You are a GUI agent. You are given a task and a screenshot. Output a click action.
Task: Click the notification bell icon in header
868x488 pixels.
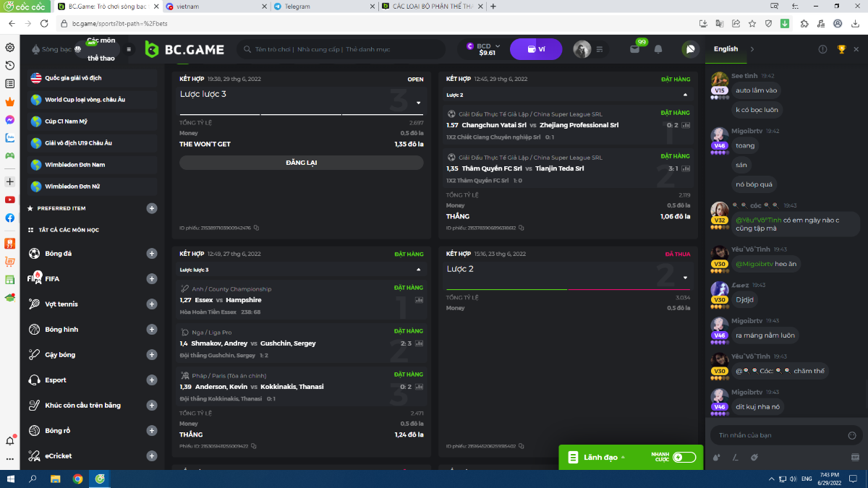click(x=658, y=49)
